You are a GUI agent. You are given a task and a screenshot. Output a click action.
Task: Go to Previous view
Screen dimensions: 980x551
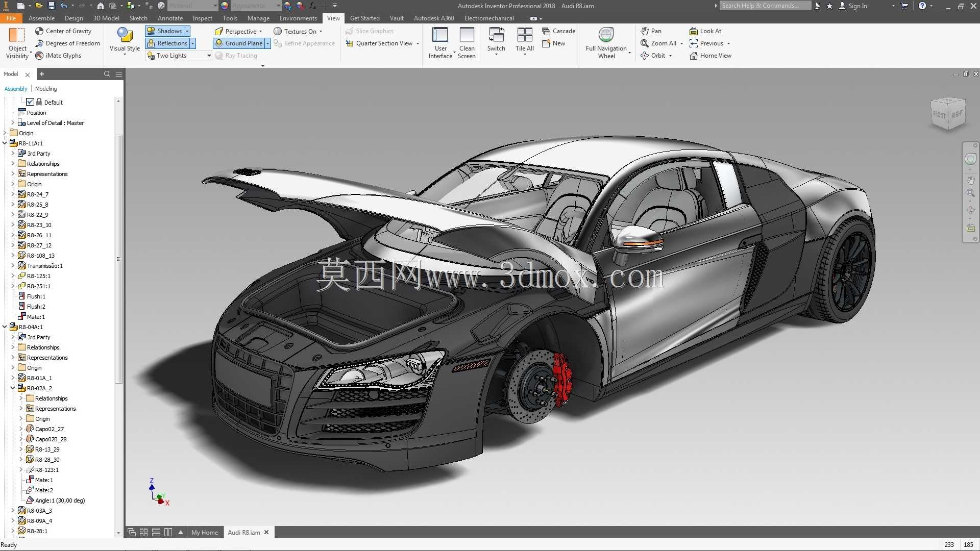click(706, 43)
